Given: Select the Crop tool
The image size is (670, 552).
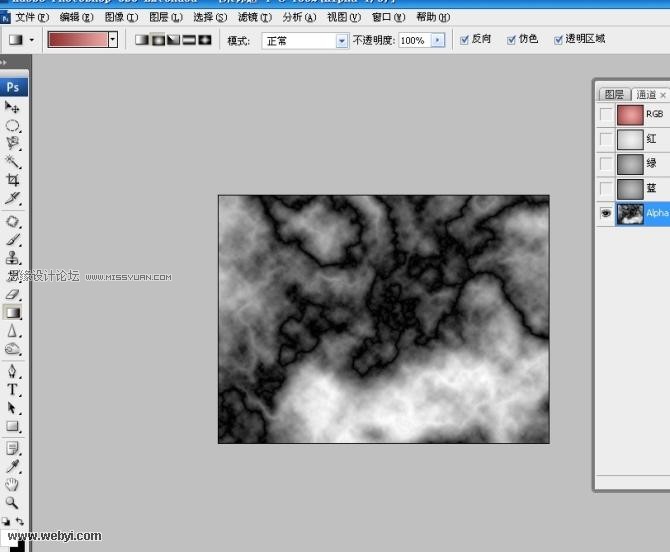Looking at the screenshot, I should (12, 180).
